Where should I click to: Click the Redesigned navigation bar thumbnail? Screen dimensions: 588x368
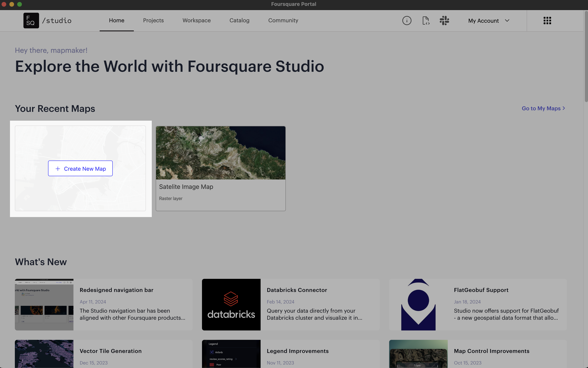click(x=44, y=304)
